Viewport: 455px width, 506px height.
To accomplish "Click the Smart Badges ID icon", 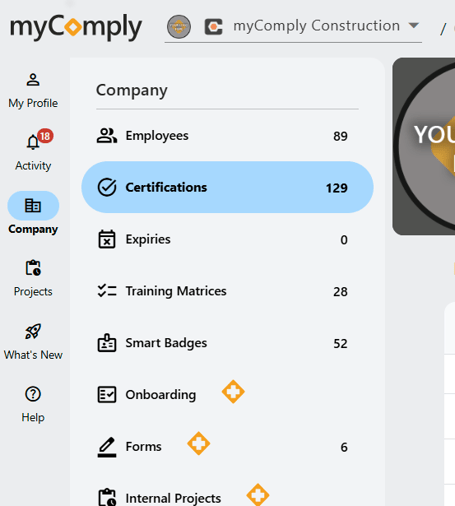I will pos(107,343).
